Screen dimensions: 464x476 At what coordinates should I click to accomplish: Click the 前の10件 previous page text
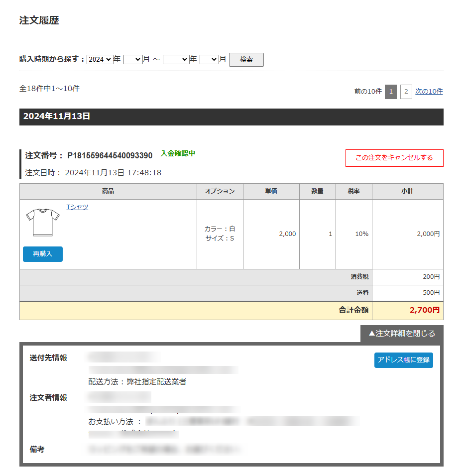[368, 92]
